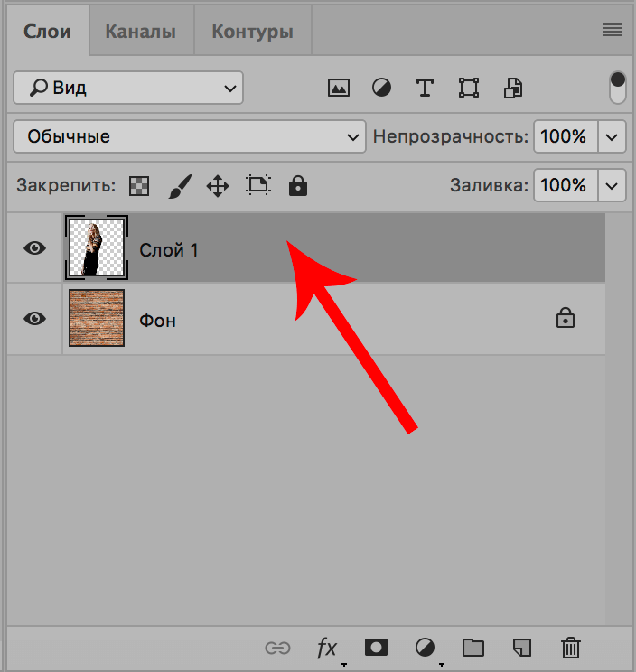Click the Заливка fill value field
The width and height of the screenshot is (636, 672).
click(x=564, y=186)
